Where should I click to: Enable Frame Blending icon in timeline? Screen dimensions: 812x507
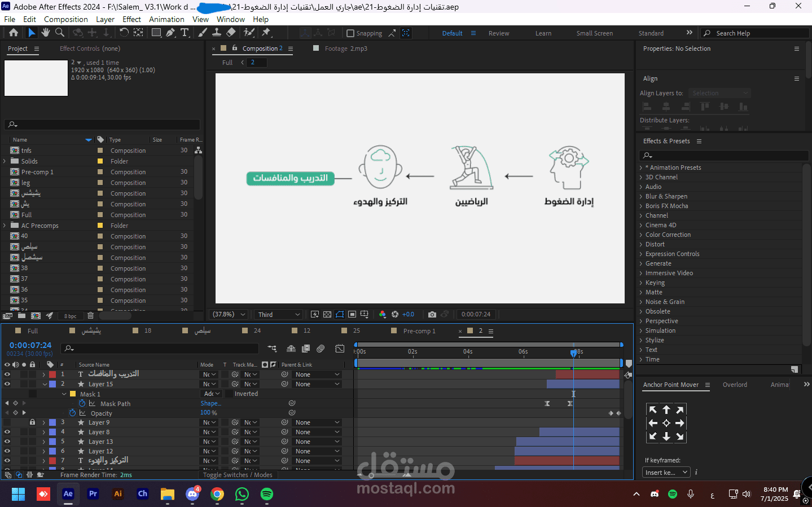click(x=306, y=349)
